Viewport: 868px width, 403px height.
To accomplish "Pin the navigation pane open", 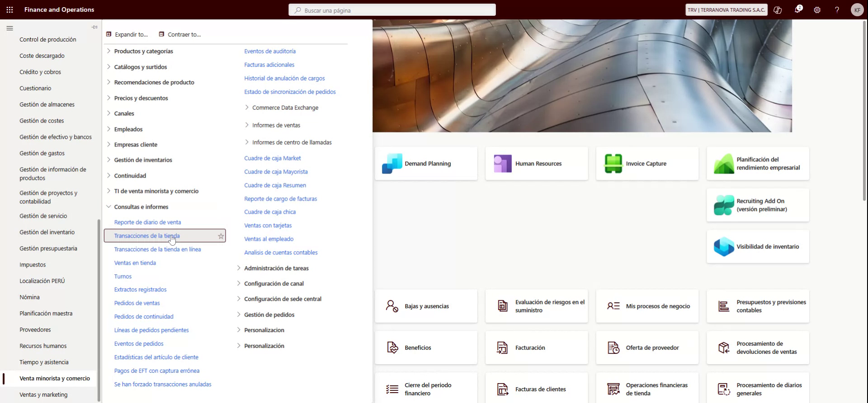I will click(x=94, y=27).
